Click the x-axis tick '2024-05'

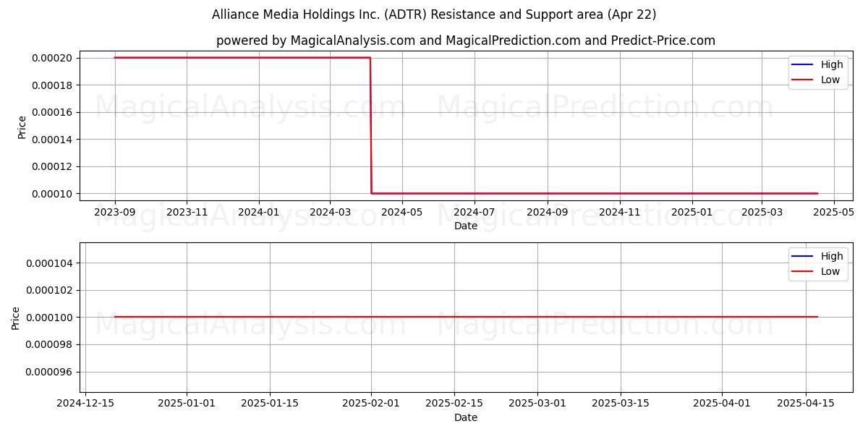pyautogui.click(x=402, y=212)
